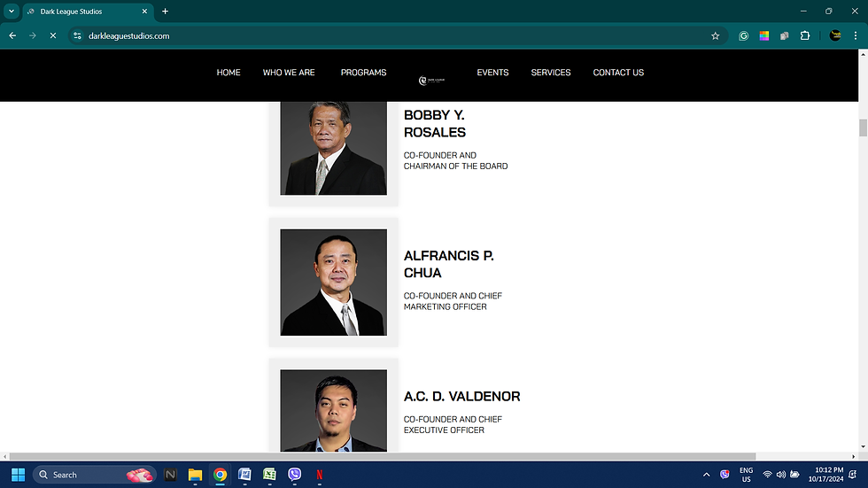Switch the ENG US input language
868x488 pixels.
[x=746, y=475]
